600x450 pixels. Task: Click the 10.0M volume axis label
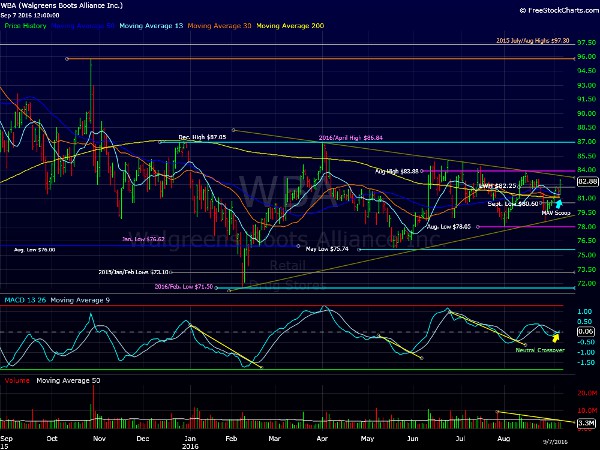coord(587,410)
